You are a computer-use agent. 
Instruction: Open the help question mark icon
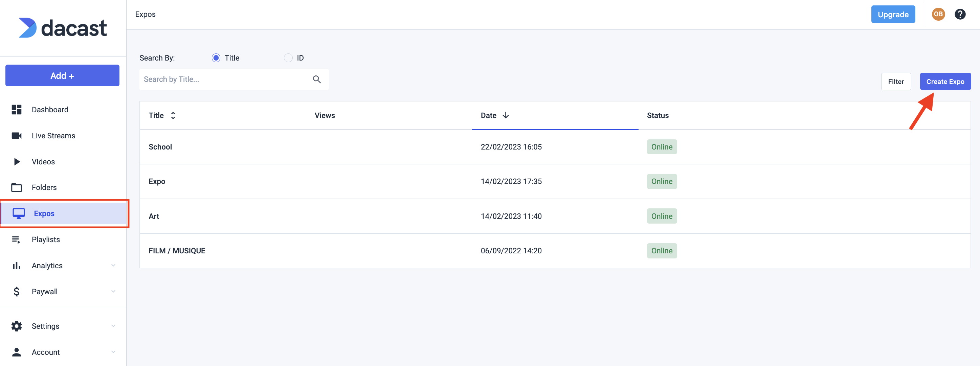(960, 15)
